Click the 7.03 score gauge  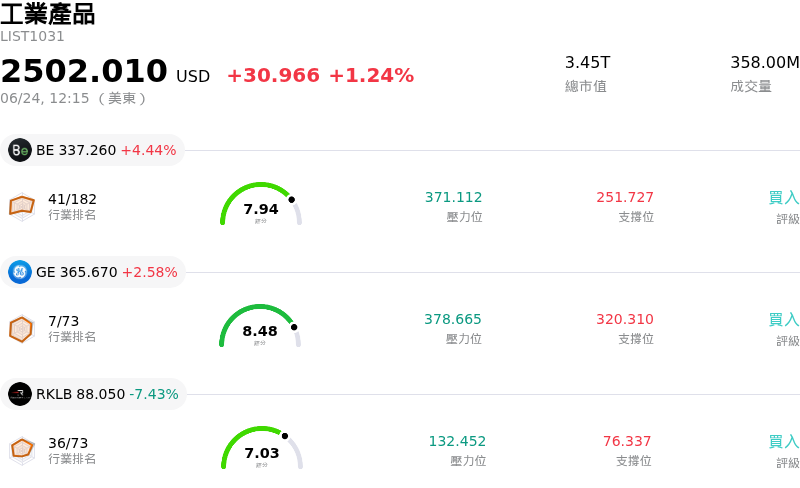pos(262,448)
